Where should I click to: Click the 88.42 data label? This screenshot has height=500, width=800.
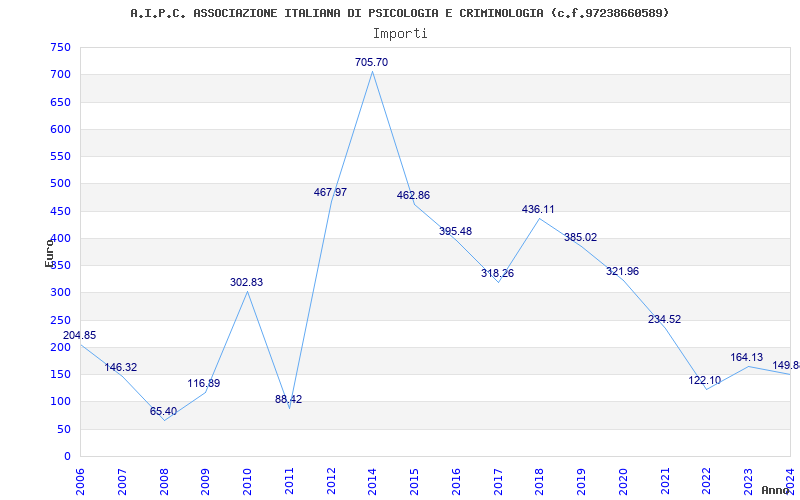288,399
